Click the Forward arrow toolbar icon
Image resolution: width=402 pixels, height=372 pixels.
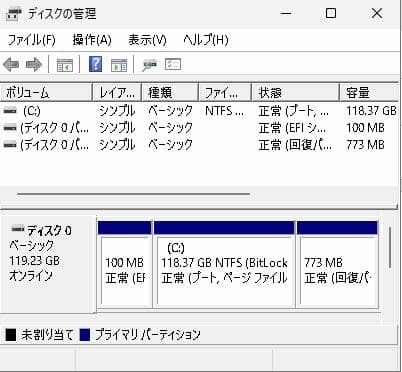(34, 64)
